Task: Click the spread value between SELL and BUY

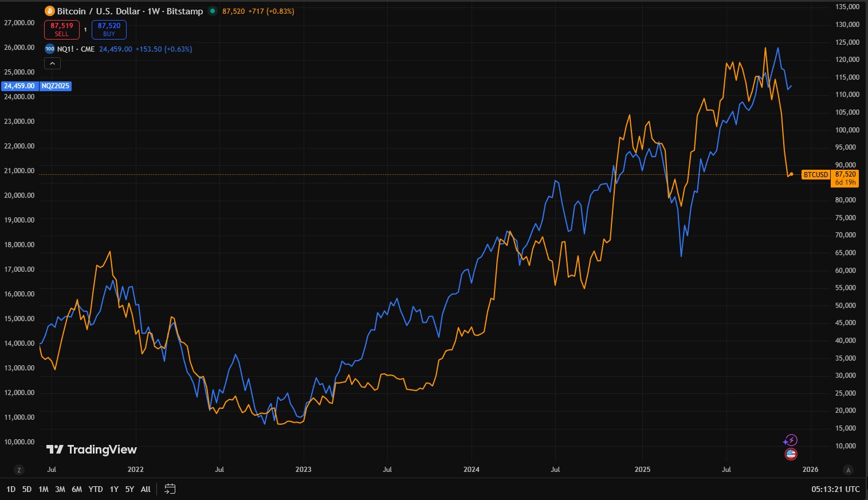Action: click(85, 30)
